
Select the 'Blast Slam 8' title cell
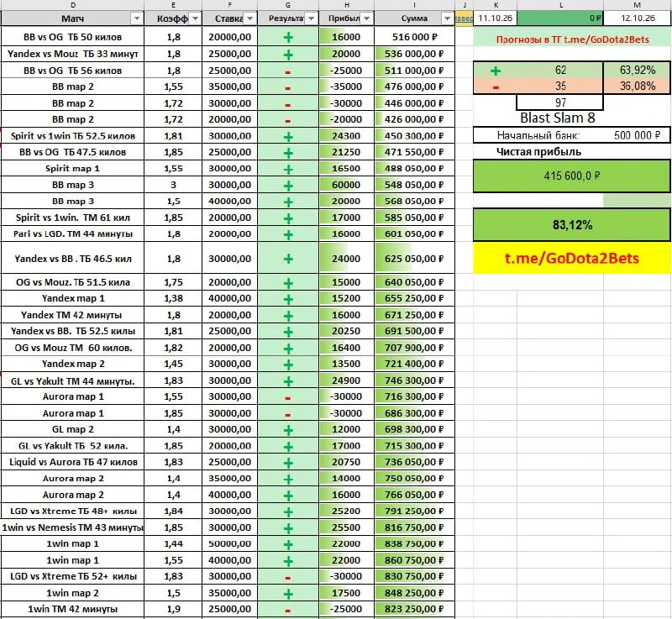[x=558, y=118]
